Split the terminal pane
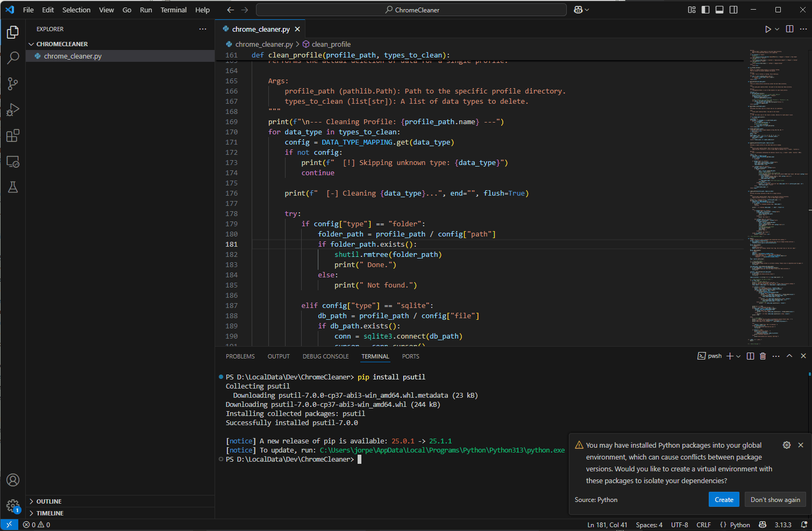 [750, 355]
